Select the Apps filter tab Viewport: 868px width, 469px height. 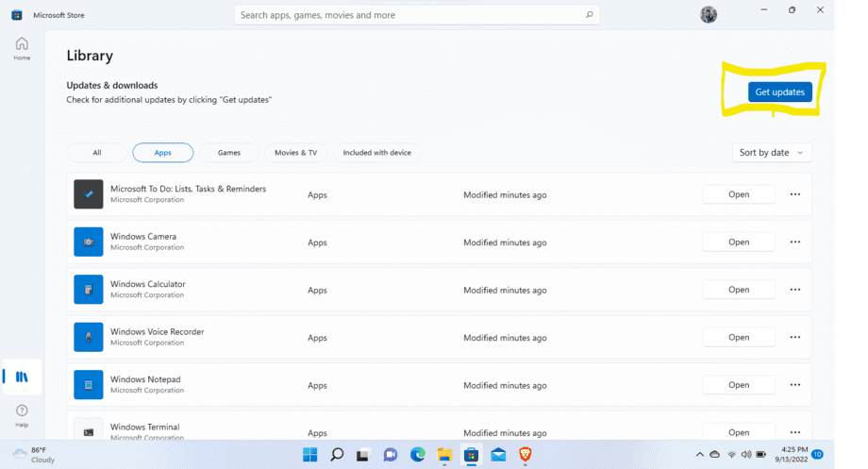[x=162, y=153]
